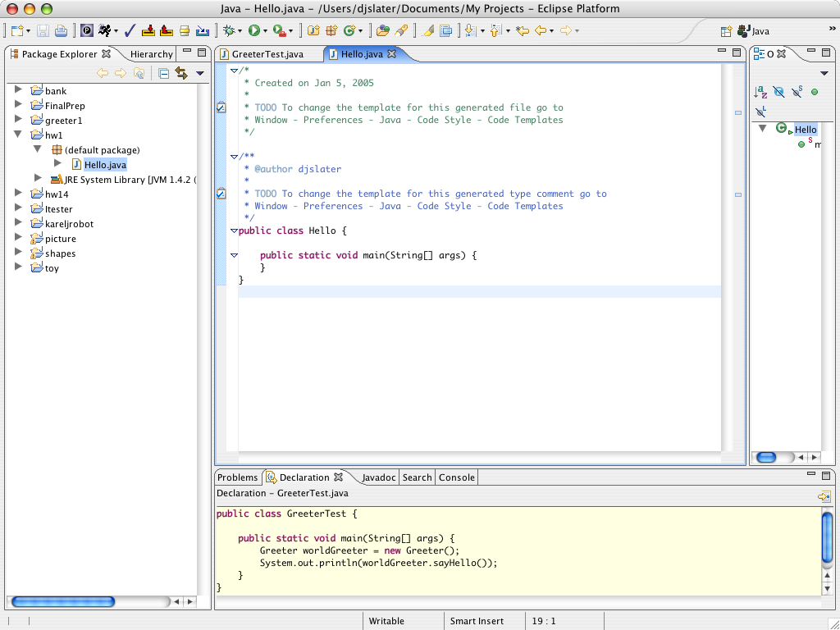Click the Declaration view vertical scrollbar thumb
This screenshot has height=630, width=840.
tap(827, 537)
